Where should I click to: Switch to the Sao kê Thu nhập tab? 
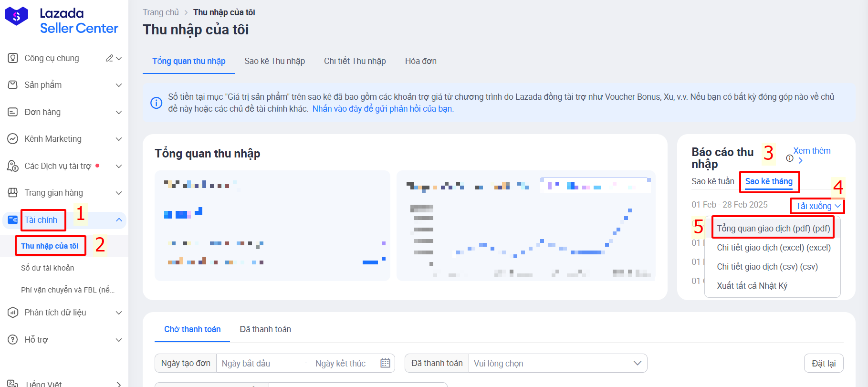coord(274,61)
